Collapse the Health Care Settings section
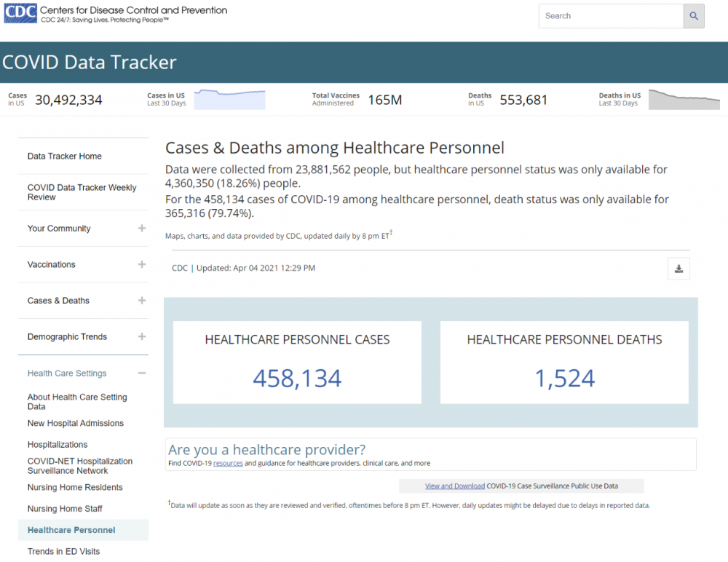This screenshot has width=728, height=562. 142,373
